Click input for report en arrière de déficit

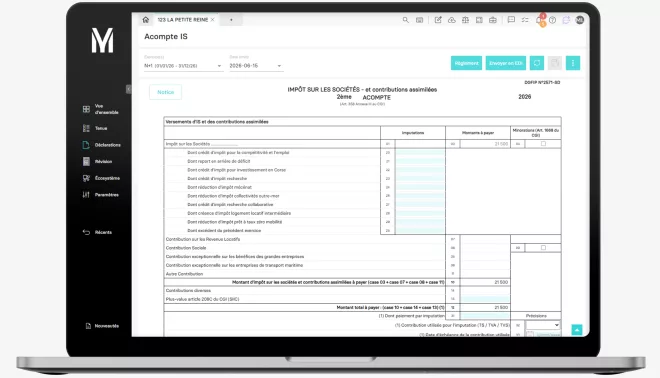click(x=420, y=161)
